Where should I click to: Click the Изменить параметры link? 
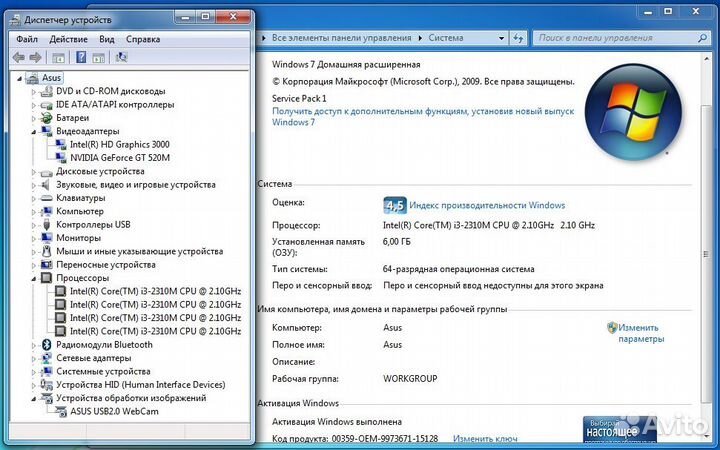coord(638,333)
